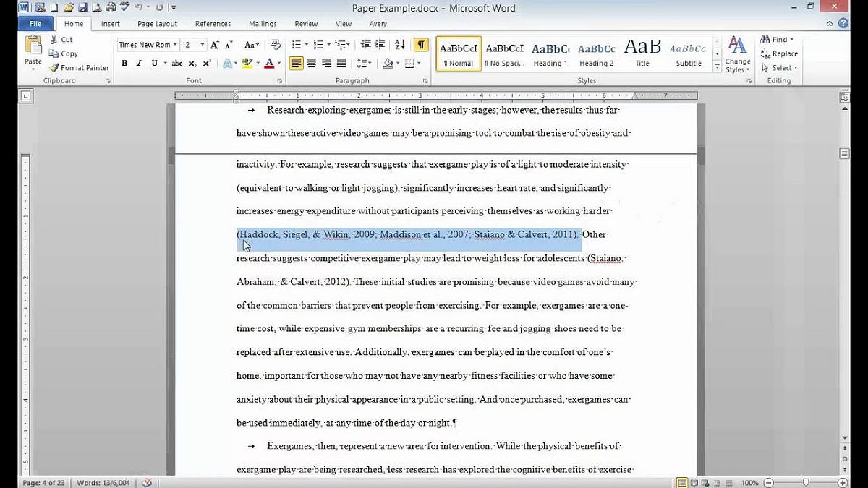Screen dimensions: 868x488
Task: Enable center text alignment
Action: (x=310, y=64)
